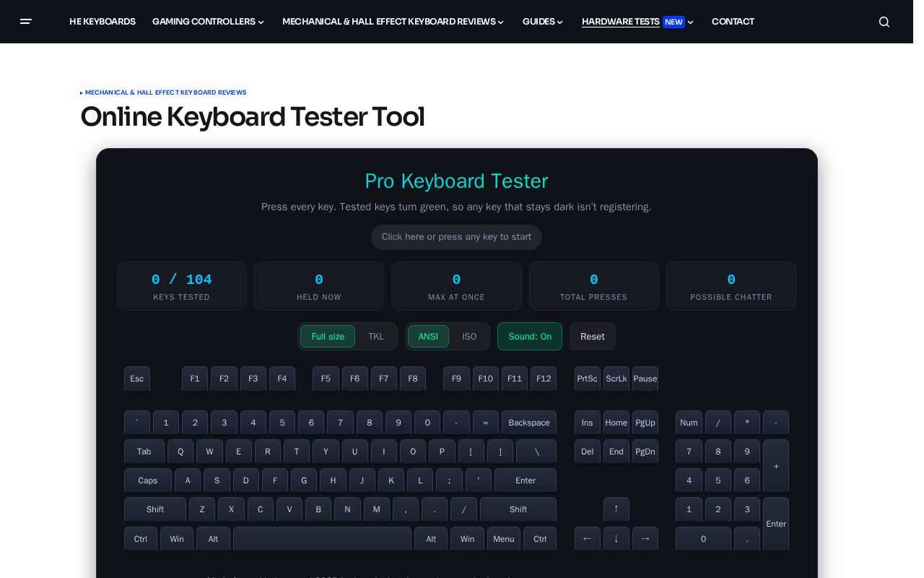Click the up arrow key icon

(616, 509)
